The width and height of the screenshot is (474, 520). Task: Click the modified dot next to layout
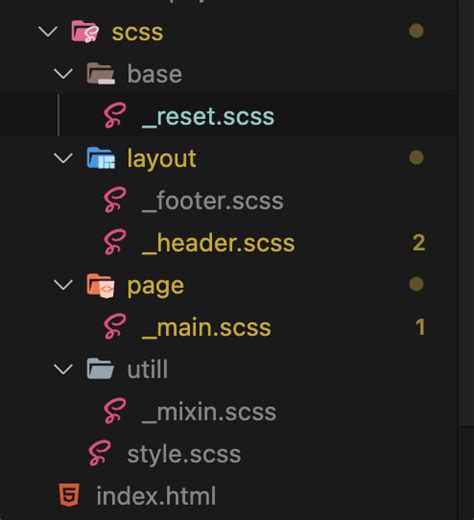[x=416, y=157]
